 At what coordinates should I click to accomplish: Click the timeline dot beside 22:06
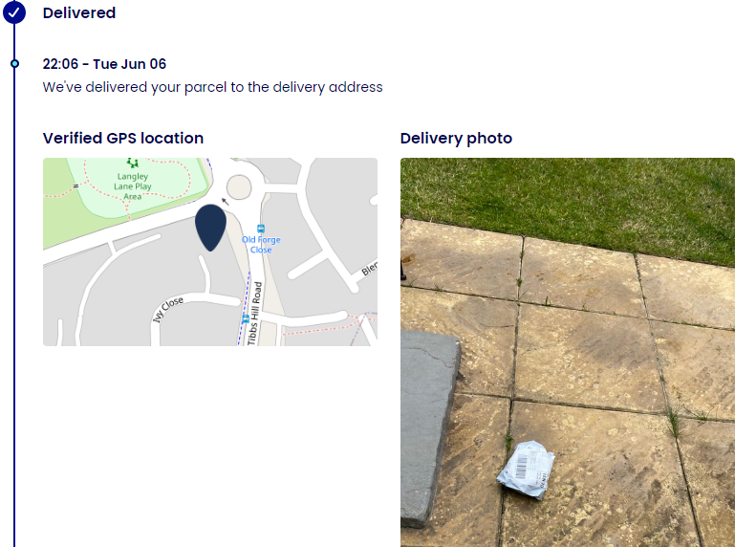15,64
